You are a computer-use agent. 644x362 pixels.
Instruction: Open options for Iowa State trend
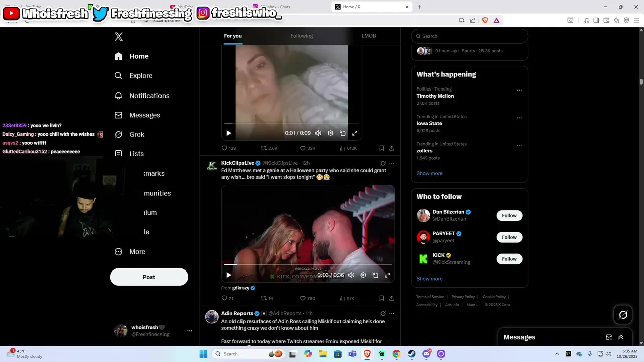point(519,118)
